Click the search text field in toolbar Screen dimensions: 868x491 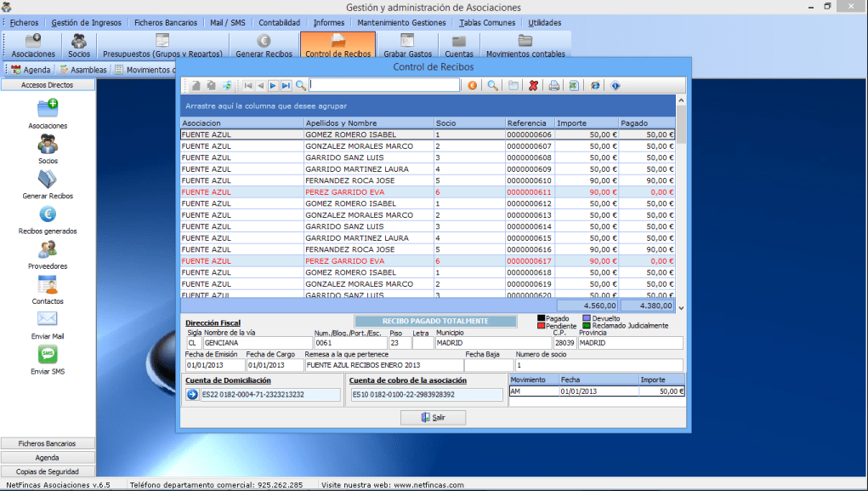(x=384, y=85)
